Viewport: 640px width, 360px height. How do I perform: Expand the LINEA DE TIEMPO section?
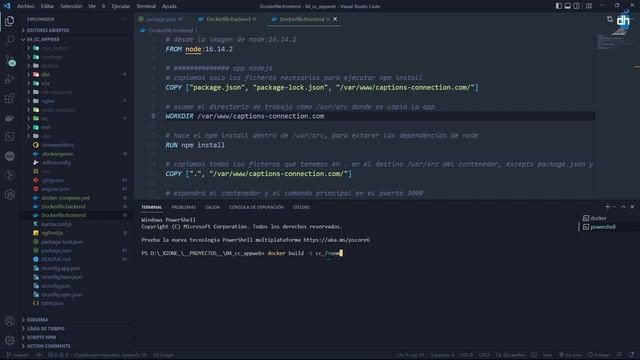pos(45,329)
